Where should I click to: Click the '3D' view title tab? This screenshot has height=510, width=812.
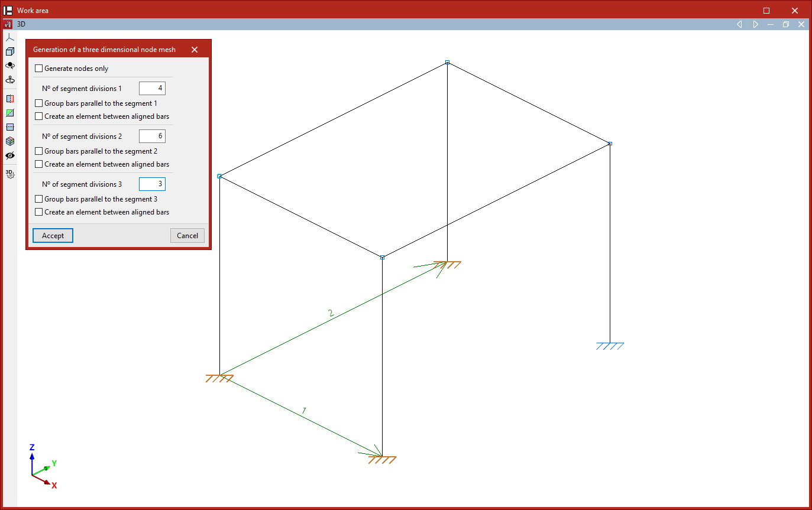tap(21, 24)
